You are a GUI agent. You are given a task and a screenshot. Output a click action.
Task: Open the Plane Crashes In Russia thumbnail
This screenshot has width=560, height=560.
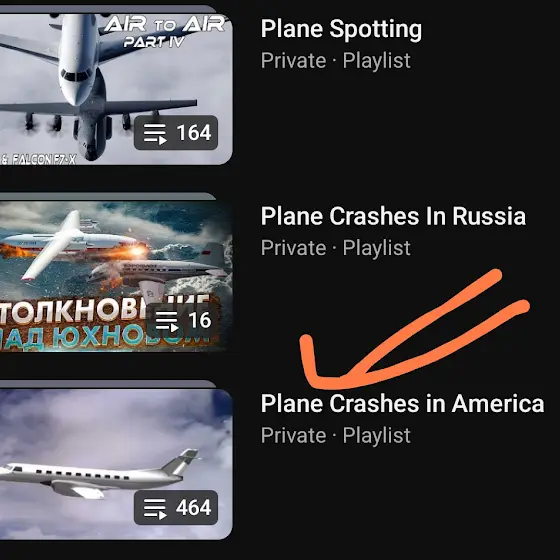(116, 276)
